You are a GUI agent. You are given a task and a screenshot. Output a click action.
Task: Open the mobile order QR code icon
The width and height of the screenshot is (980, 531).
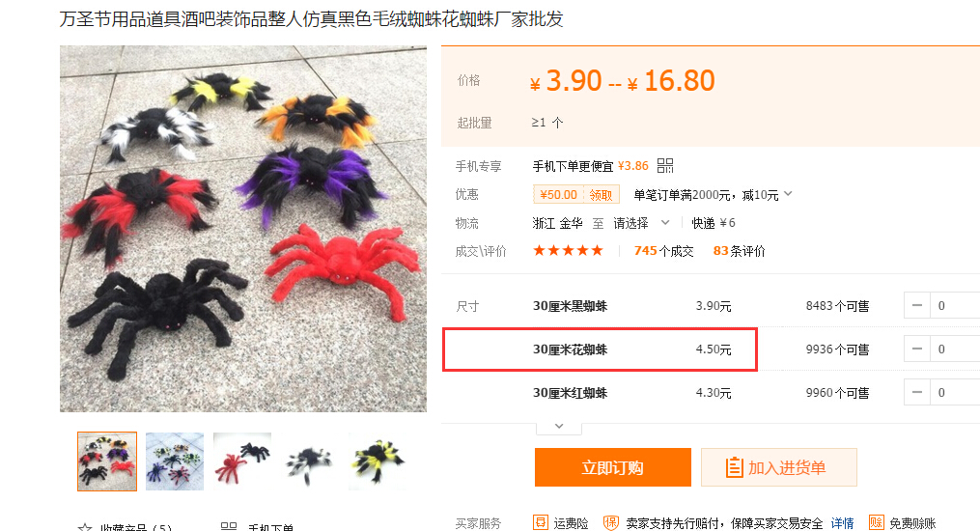point(665,165)
